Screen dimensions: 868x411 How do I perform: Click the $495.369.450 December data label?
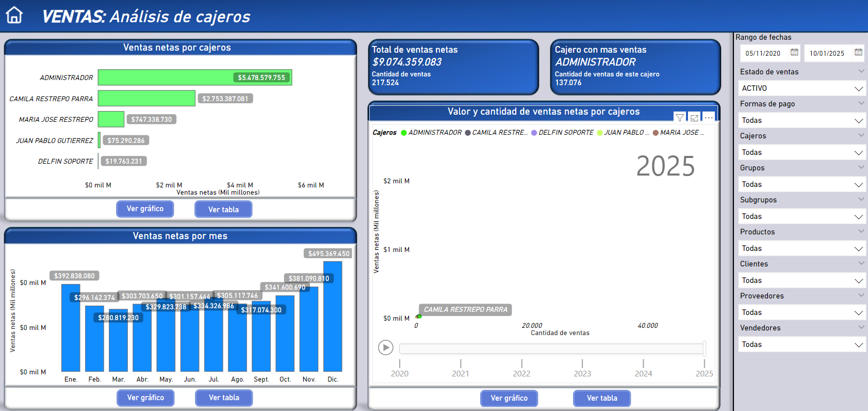(329, 254)
